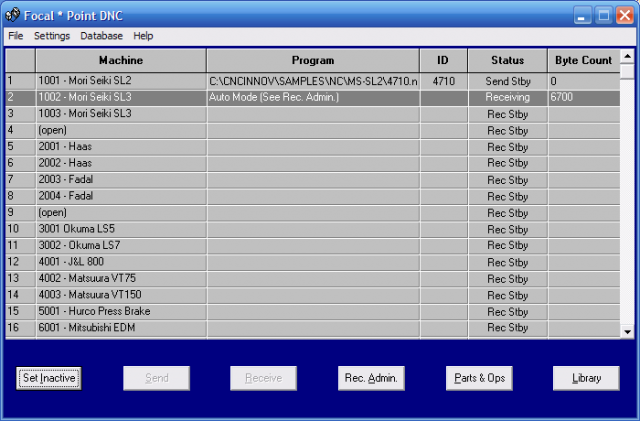Click row number 8 header
This screenshot has width=640, height=421.
[x=20, y=196]
